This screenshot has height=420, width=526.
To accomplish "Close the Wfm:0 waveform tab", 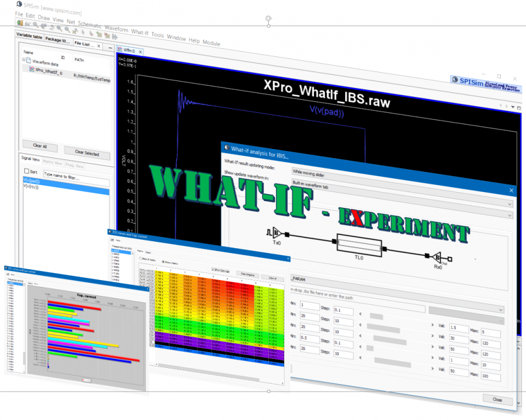I will click(140, 52).
